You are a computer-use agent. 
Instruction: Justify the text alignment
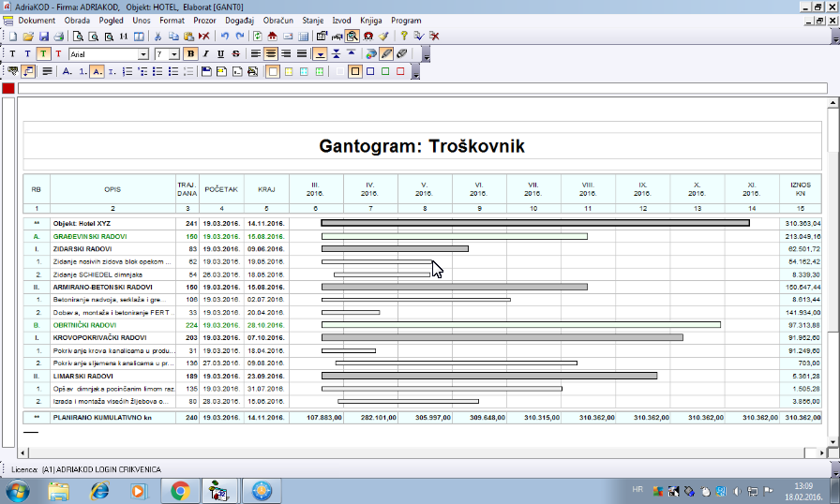coord(302,54)
